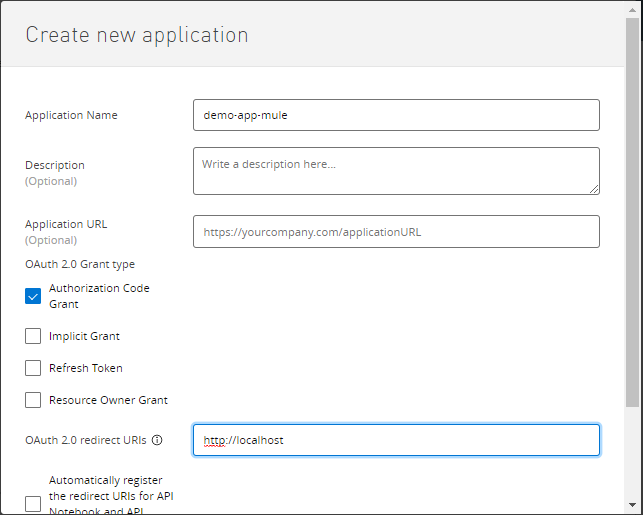Uncheck Authorization Code Grant checkbox
This screenshot has width=643, height=515.
coord(33,296)
